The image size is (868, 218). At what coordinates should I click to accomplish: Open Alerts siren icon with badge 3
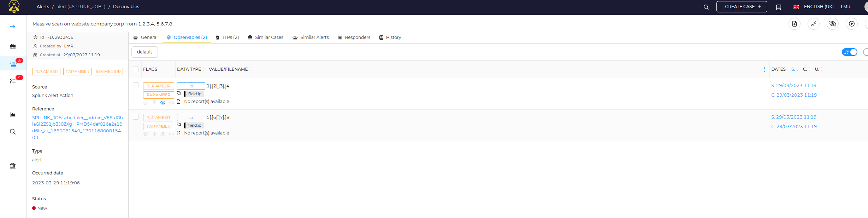(x=13, y=64)
